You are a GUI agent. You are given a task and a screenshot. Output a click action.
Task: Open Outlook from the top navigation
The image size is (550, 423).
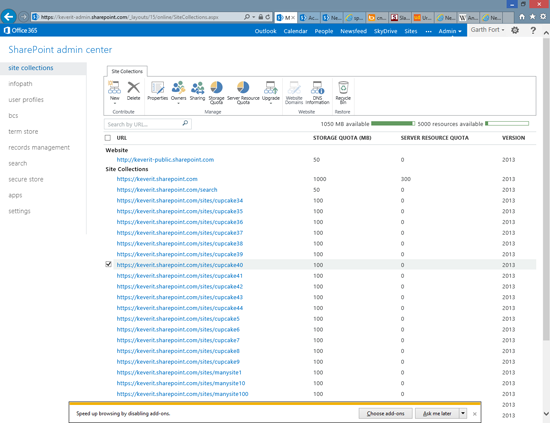[x=265, y=31]
